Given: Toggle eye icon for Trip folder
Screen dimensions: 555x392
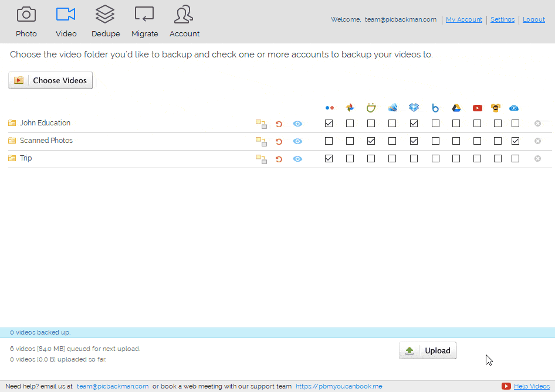Looking at the screenshot, I should (297, 159).
